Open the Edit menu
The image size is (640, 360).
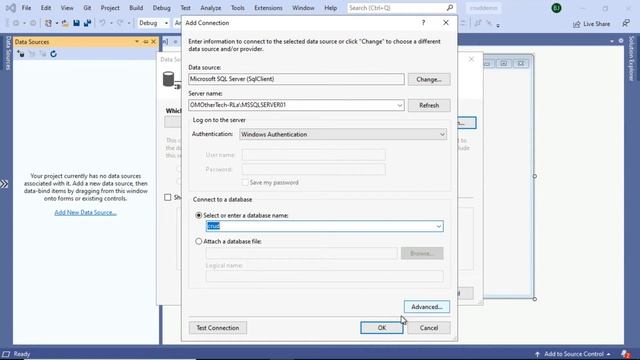46,8
